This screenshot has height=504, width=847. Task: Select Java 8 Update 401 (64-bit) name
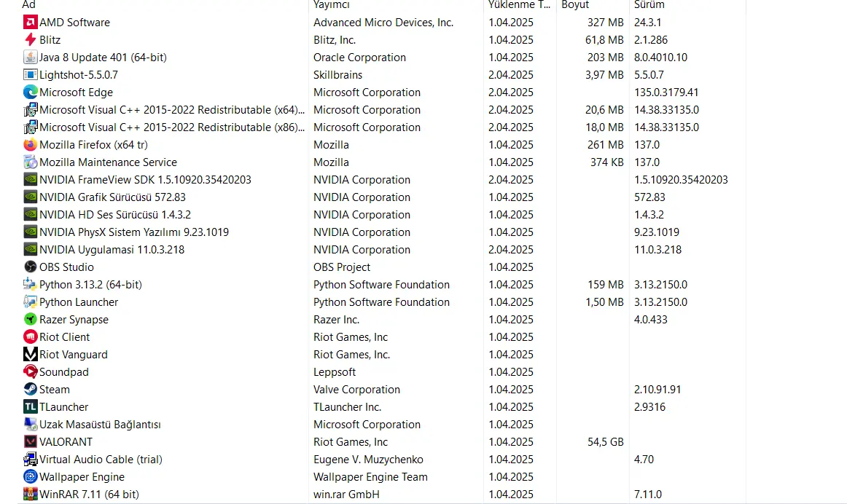pyautogui.click(x=104, y=58)
